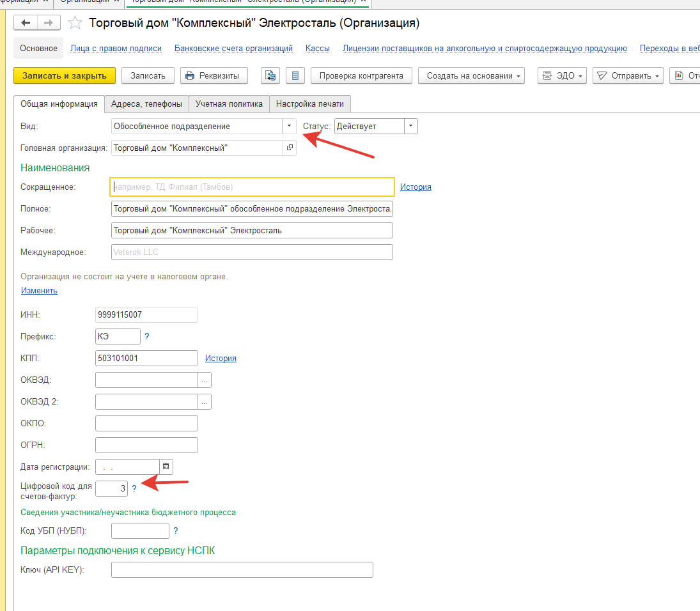Viewport: 700px width, 611px height.
Task: Open Головная организация link icon
Action: coord(290,148)
